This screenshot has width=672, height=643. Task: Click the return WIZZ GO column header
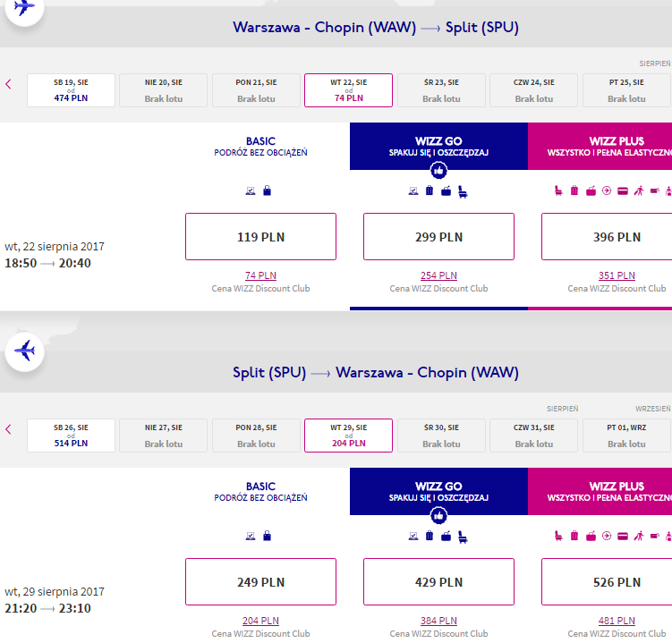tap(438, 491)
